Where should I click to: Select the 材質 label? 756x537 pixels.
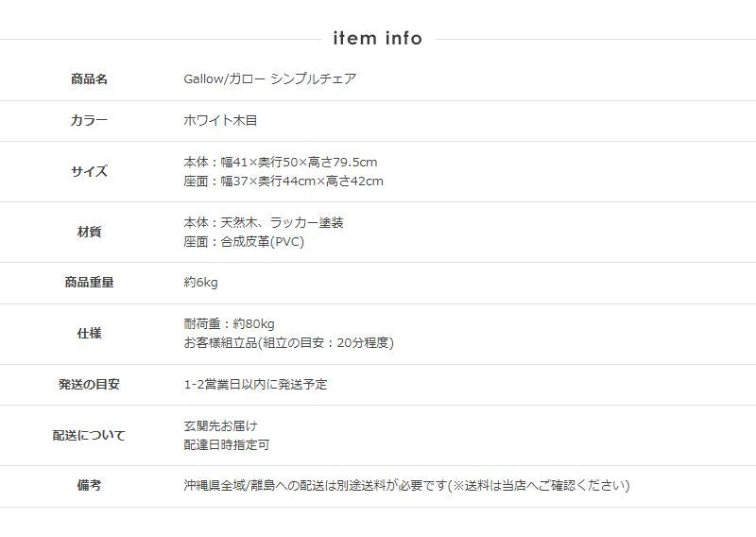[x=89, y=232]
